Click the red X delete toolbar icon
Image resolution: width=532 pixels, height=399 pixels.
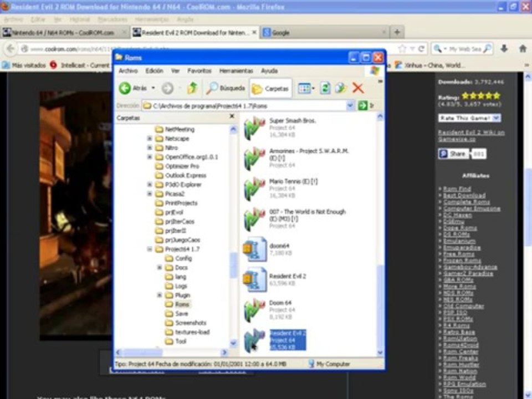(358, 88)
